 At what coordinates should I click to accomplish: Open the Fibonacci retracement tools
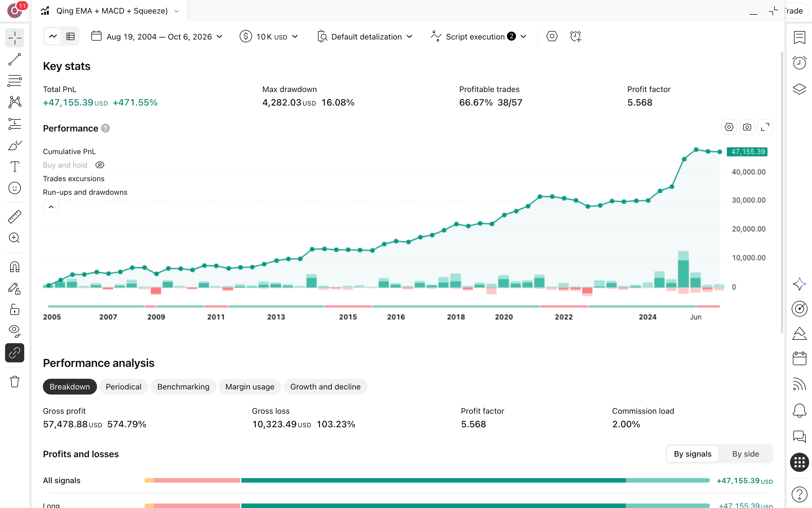point(15,81)
